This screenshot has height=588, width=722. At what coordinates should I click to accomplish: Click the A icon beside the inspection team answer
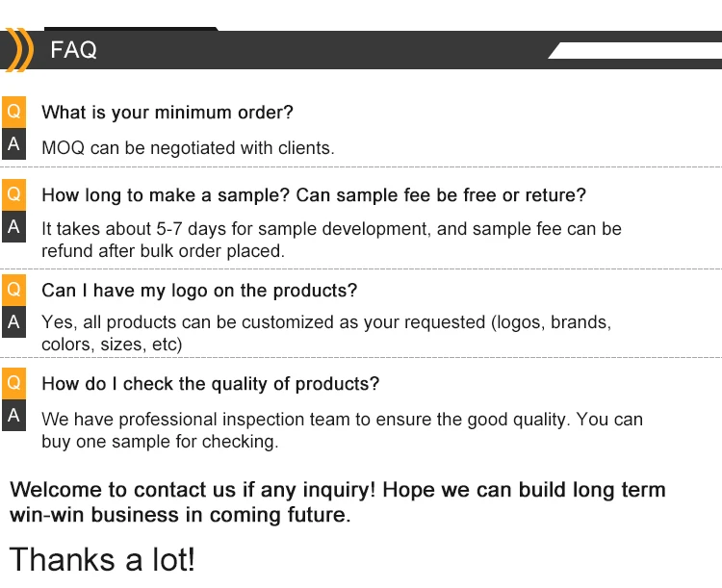(x=13, y=416)
